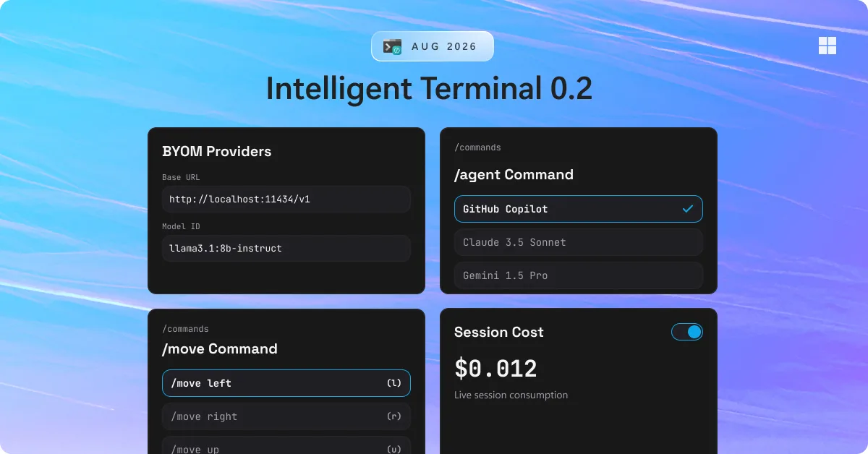Click the Session Cost heading

pos(499,332)
